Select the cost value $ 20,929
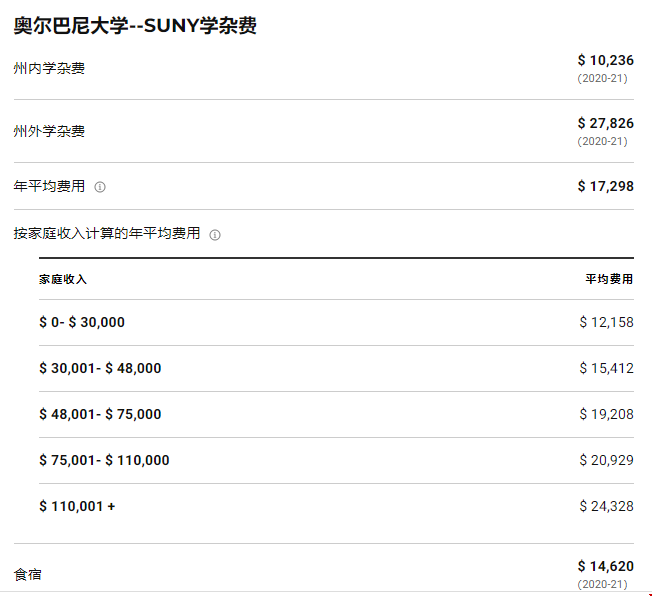This screenshot has width=652, height=596. (606, 460)
